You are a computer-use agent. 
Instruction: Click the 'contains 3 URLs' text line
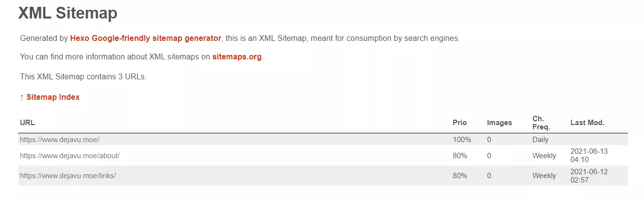pos(83,76)
